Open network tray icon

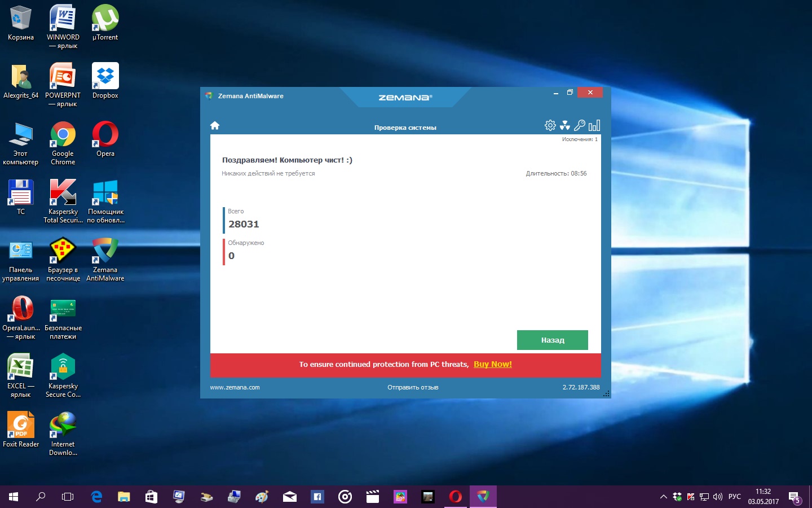[x=704, y=497]
